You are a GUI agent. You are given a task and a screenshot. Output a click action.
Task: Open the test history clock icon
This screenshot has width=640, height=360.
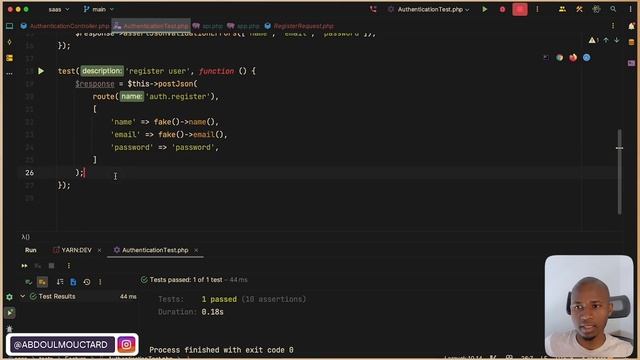point(87,282)
